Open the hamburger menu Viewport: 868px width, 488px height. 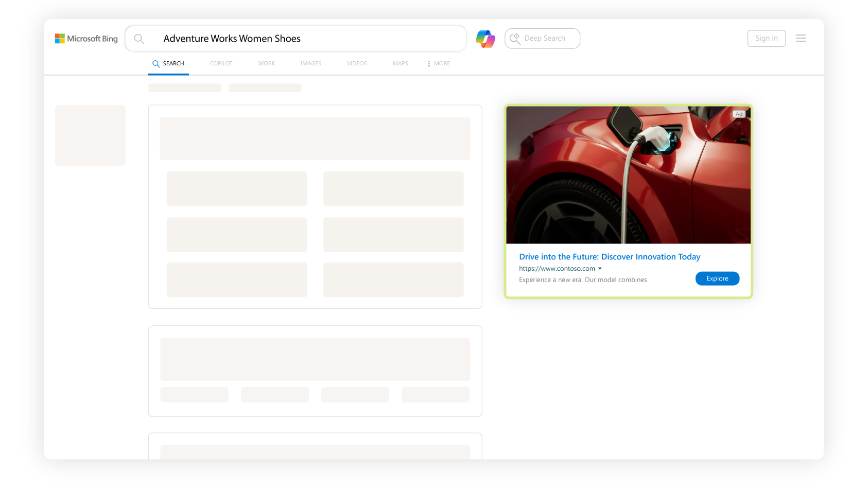point(801,38)
